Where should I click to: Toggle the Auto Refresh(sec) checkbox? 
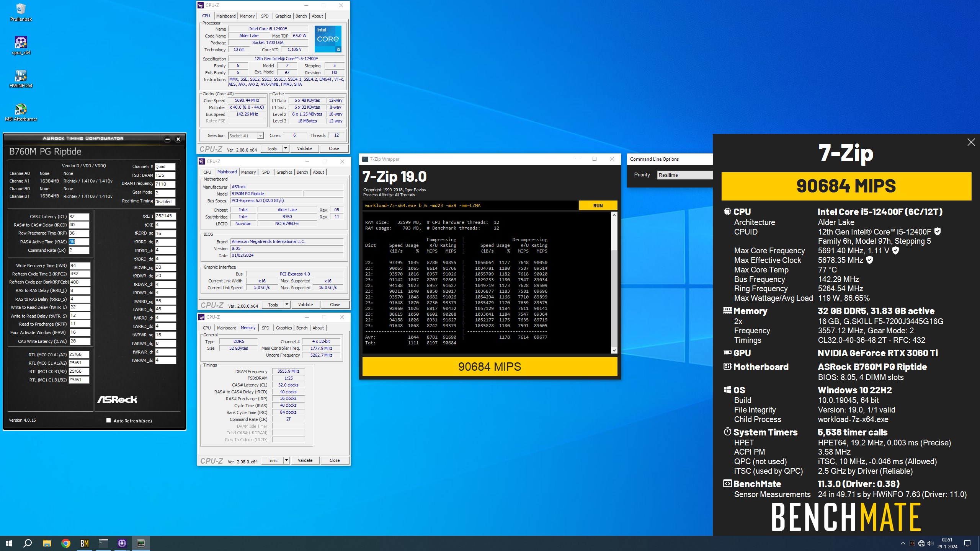coord(108,421)
